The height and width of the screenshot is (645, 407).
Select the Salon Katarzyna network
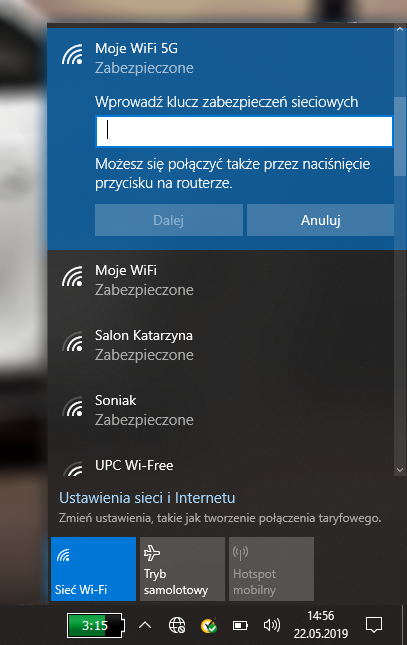221,345
